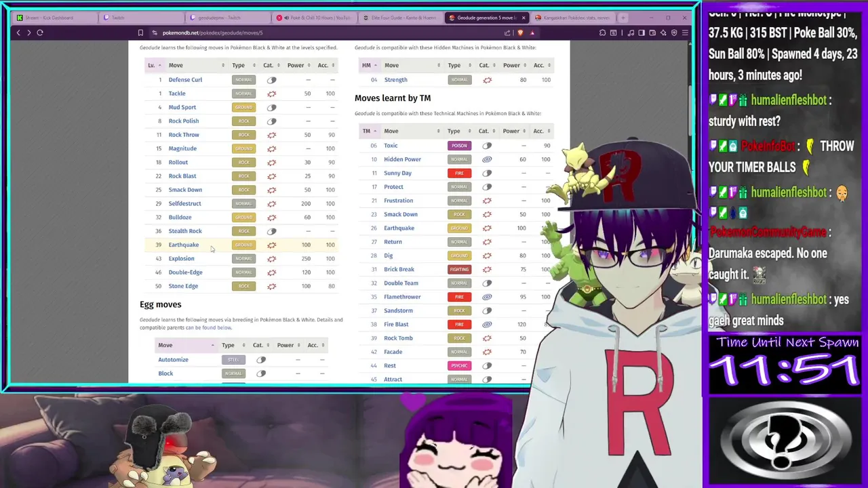Switch to Kangaskhan Pokédex tab
Screen dimensions: 868x488
572,18
